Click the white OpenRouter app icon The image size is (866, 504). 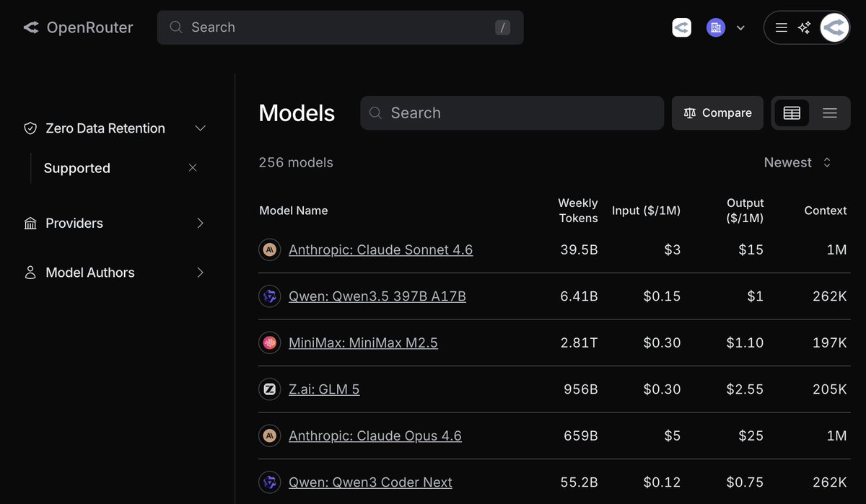coord(681,27)
